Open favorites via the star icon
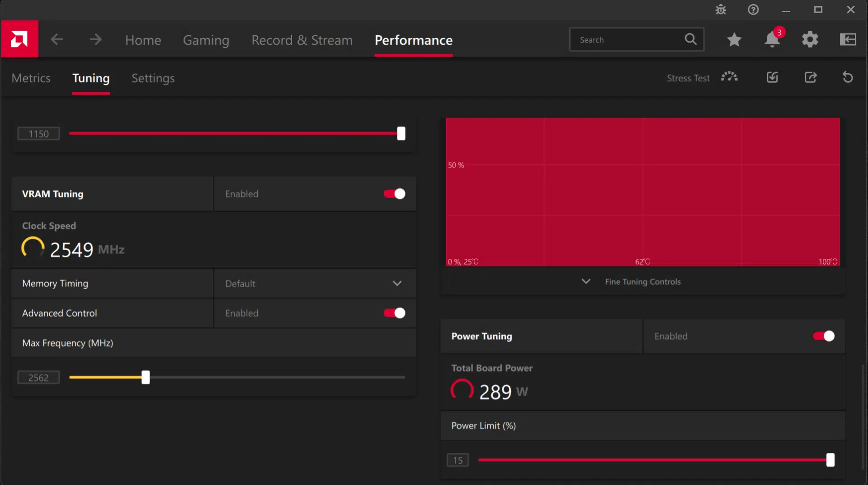This screenshot has width=868, height=485. 734,39
